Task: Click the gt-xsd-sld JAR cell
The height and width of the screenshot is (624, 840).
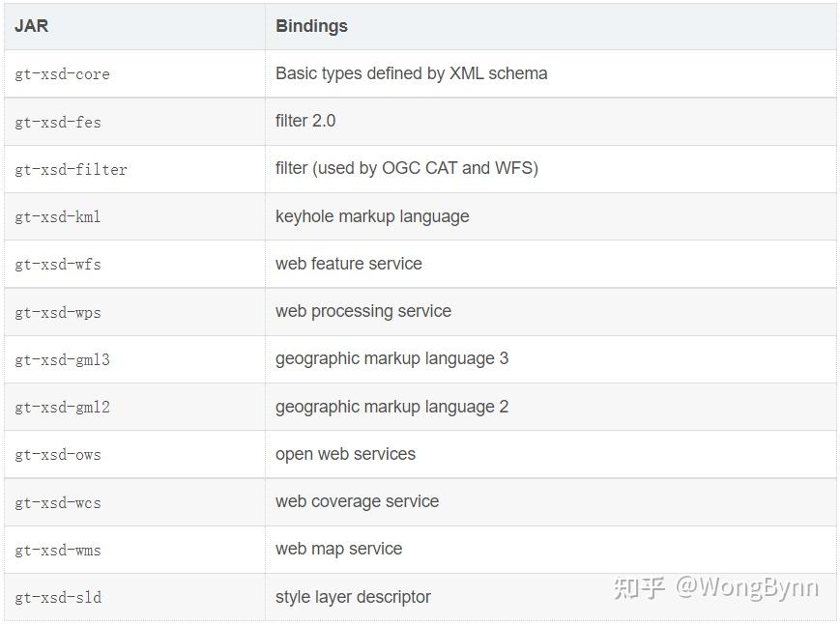Action: pyautogui.click(x=58, y=597)
